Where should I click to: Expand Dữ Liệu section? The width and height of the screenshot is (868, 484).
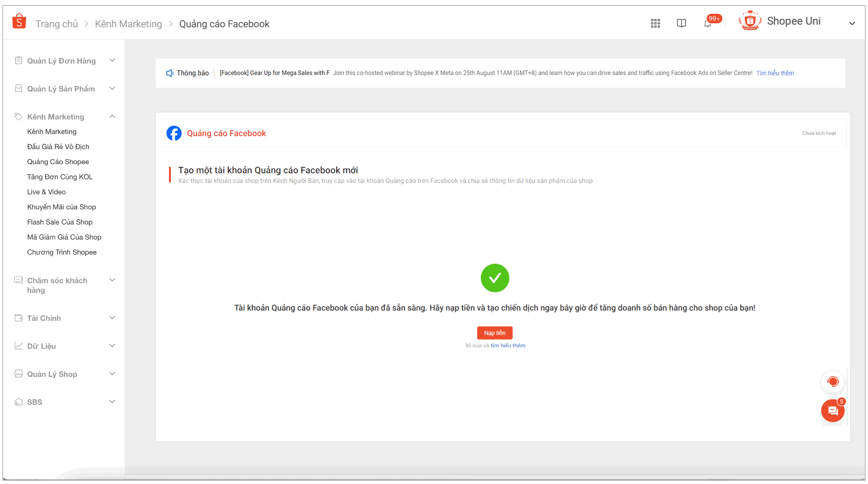[x=112, y=346]
